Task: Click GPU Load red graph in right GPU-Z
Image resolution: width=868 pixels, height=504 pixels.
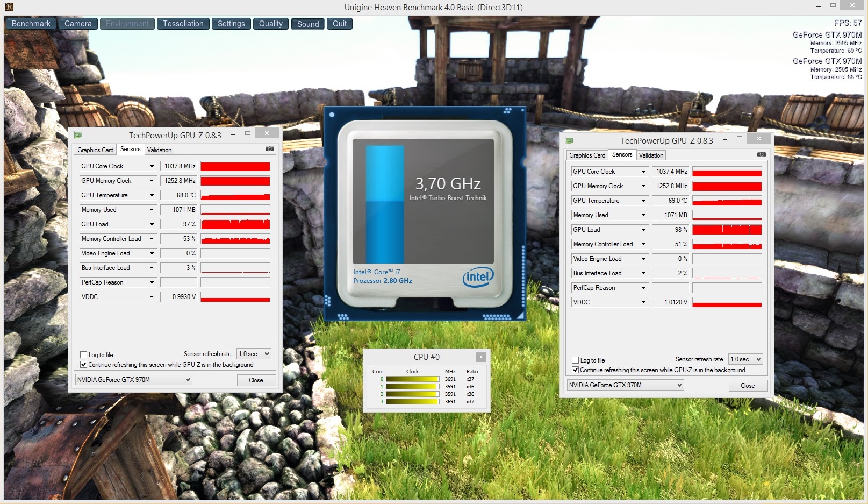Action: [727, 230]
